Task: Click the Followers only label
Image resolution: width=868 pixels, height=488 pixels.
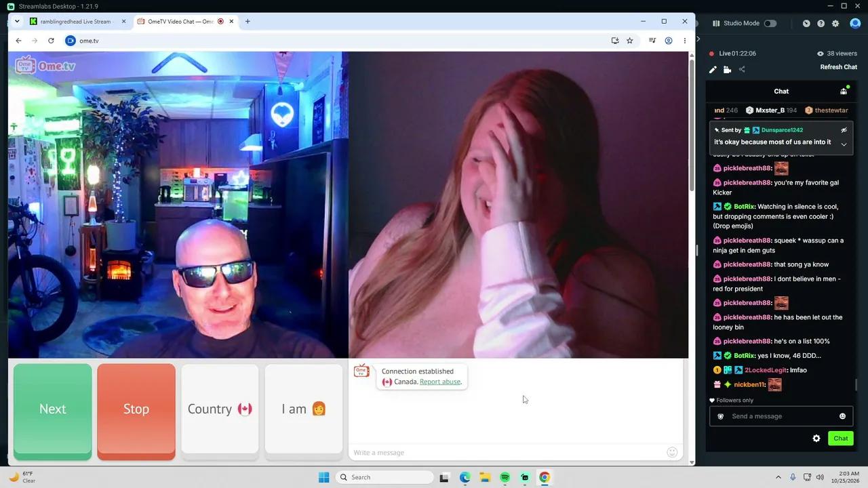Action: [734, 401]
